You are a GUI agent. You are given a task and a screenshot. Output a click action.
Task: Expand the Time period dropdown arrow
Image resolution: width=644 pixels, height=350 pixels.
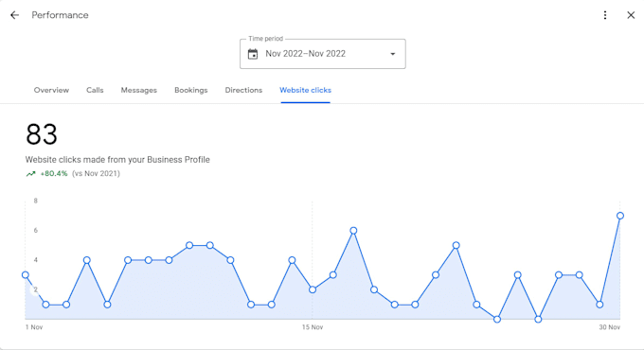[393, 54]
